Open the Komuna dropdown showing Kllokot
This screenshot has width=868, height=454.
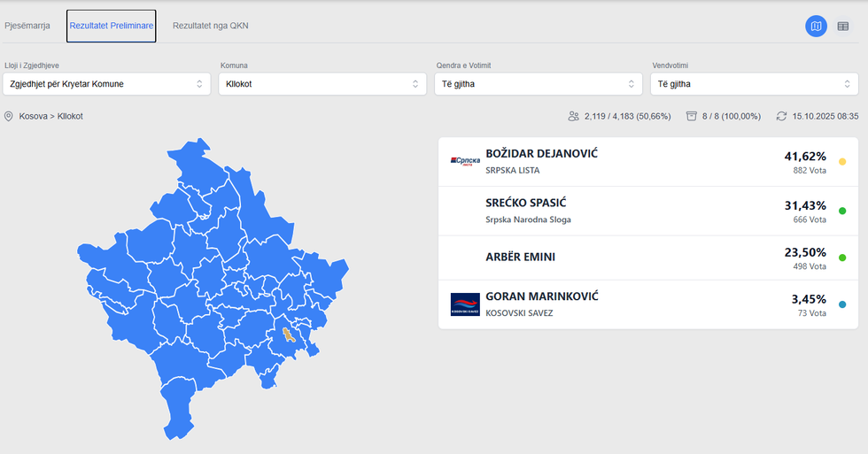(322, 84)
